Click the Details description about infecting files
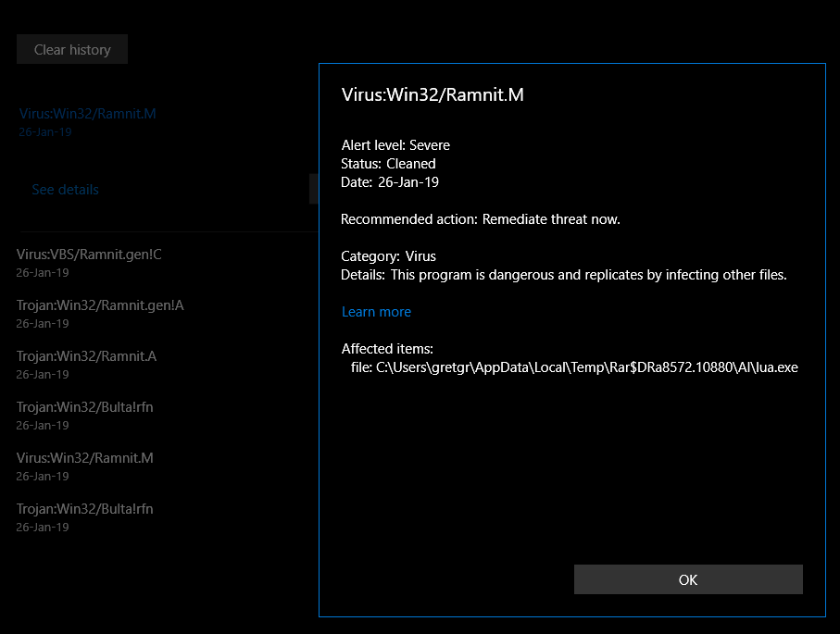This screenshot has height=634, width=840. tap(563, 275)
